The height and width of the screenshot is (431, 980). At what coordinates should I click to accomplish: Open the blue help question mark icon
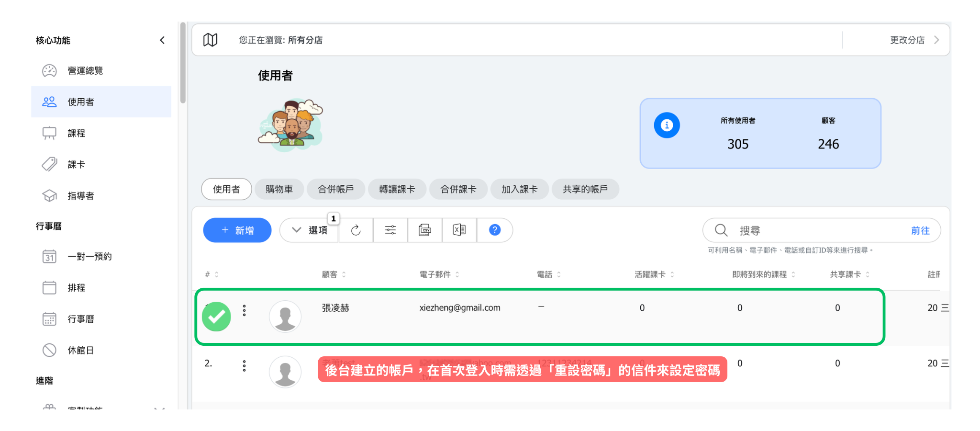click(495, 230)
